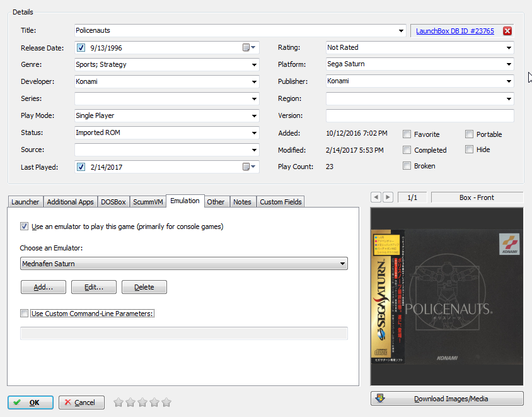The width and height of the screenshot is (532, 417).
Task: Switch to the Custom Fields tab
Action: click(x=280, y=202)
